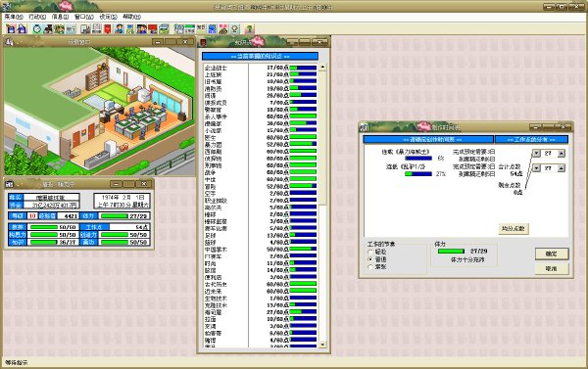Click the 确定 confirm button
The width and height of the screenshot is (588, 369).
tap(551, 254)
